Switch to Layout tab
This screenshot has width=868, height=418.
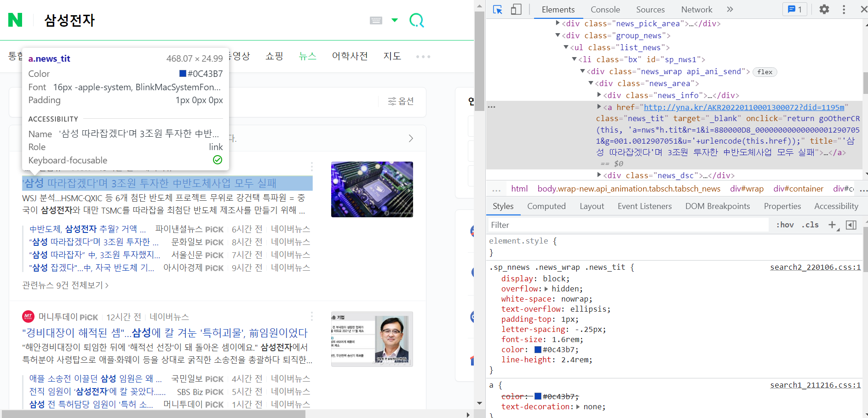(592, 206)
